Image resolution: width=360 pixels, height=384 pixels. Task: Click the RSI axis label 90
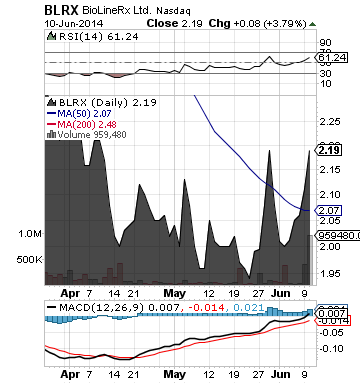[325, 43]
